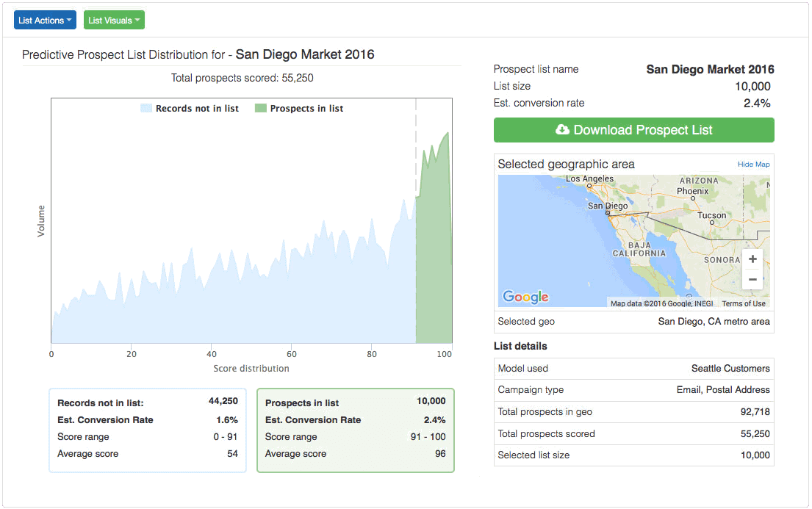Viewport: 812px width, 509px height.
Task: Click the cloud icon on Download Prospect List
Action: click(563, 130)
